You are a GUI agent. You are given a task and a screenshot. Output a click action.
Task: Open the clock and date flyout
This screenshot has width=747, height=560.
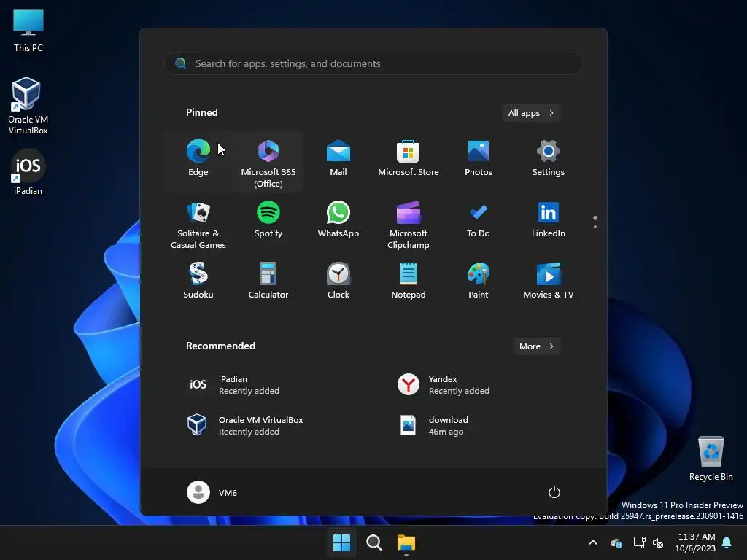pos(695,542)
